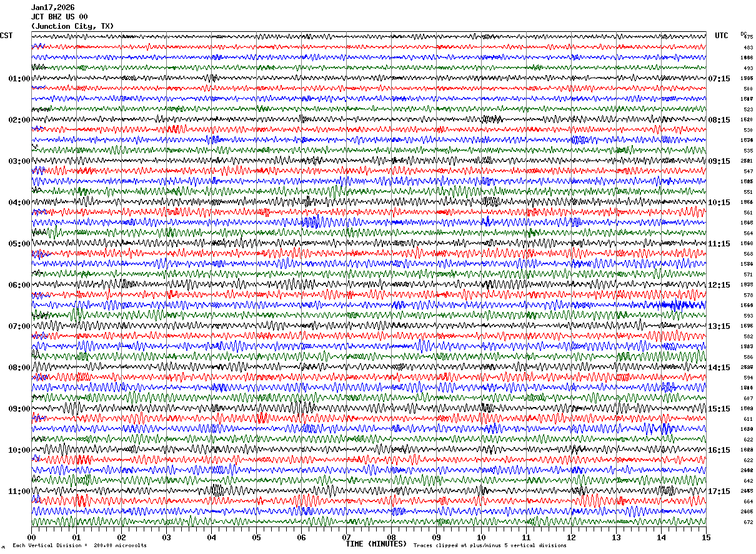Select the 09:00 CST time label

pos(19,409)
